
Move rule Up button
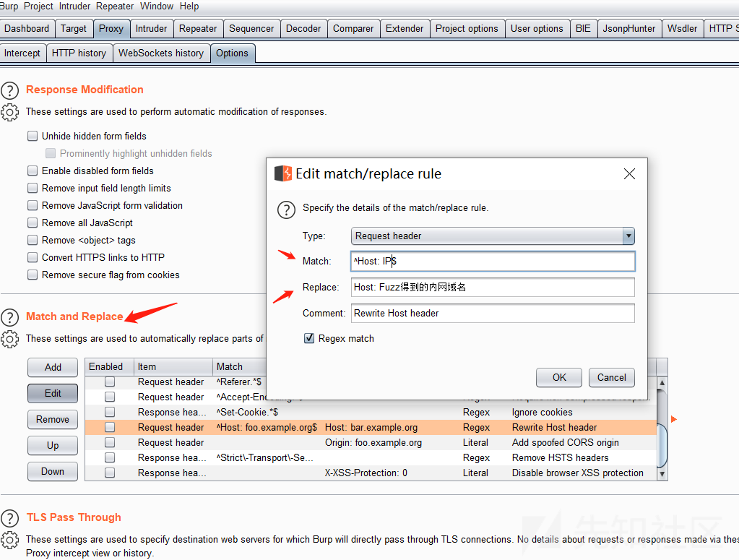(53, 445)
